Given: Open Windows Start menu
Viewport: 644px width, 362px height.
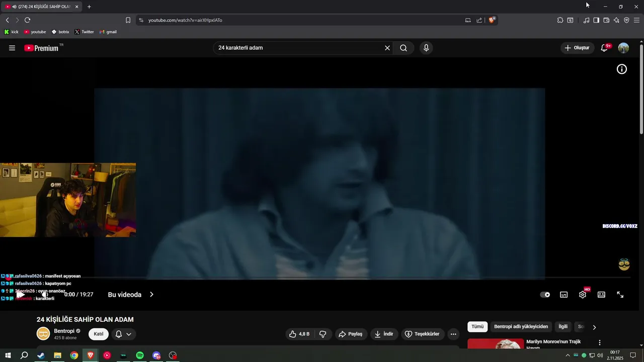Looking at the screenshot, I should click(8, 355).
